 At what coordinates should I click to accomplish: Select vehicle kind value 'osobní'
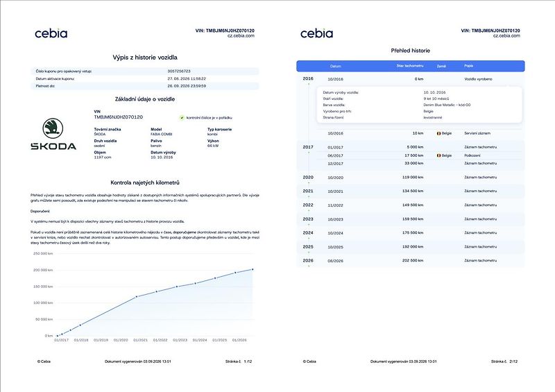[99, 146]
